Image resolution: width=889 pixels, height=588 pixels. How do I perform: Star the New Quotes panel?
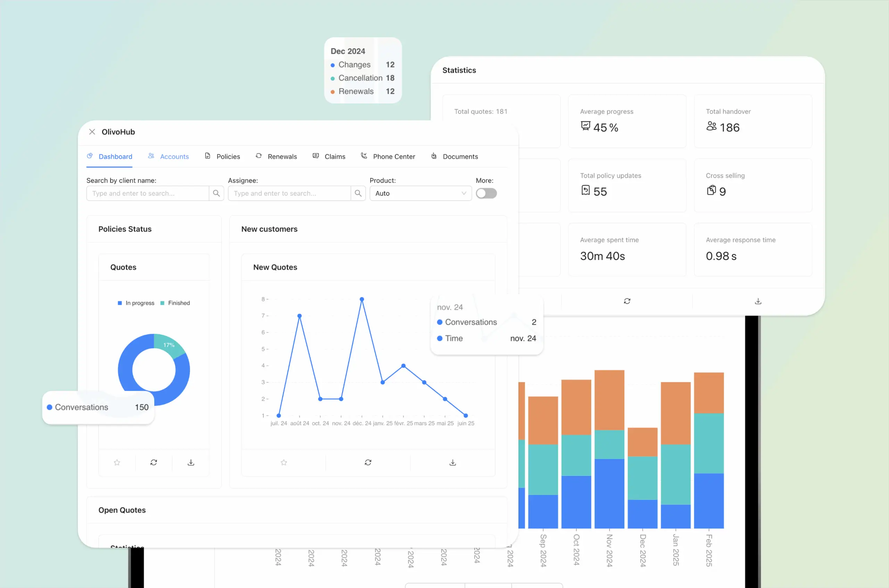tap(284, 462)
